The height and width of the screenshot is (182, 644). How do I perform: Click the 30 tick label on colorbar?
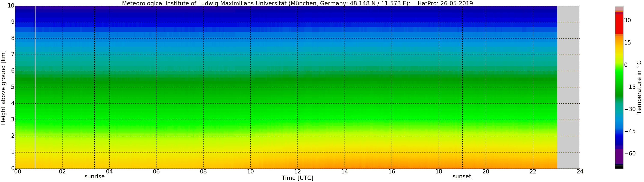627,21
